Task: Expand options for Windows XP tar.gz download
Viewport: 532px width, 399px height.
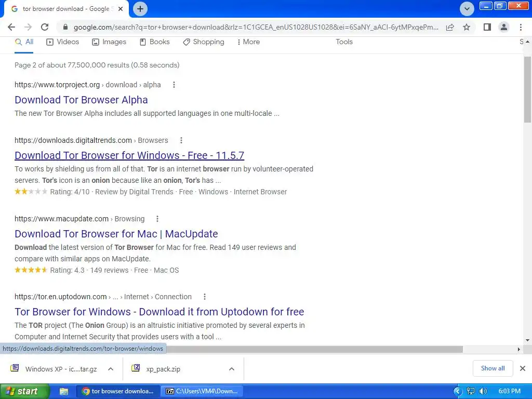Action: coord(111,369)
